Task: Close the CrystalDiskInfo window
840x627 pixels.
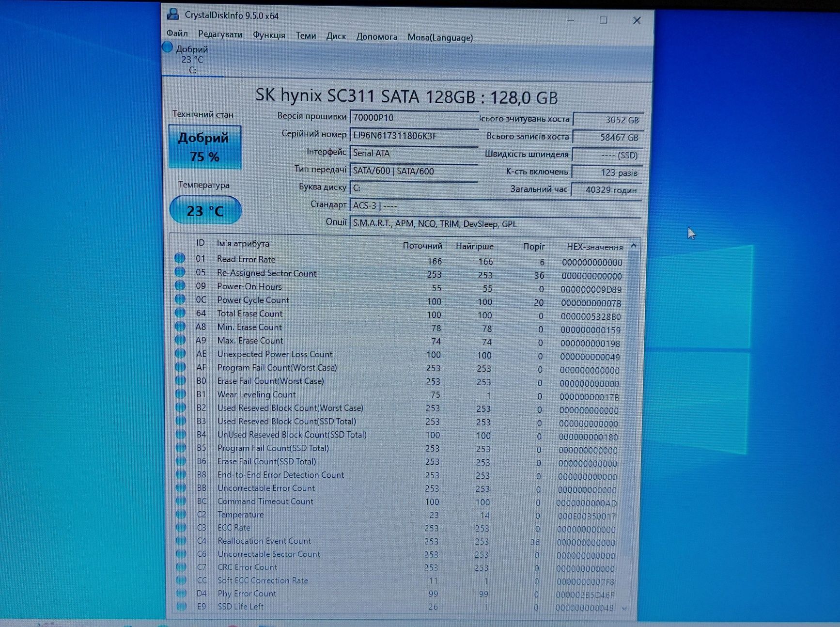Action: click(637, 20)
